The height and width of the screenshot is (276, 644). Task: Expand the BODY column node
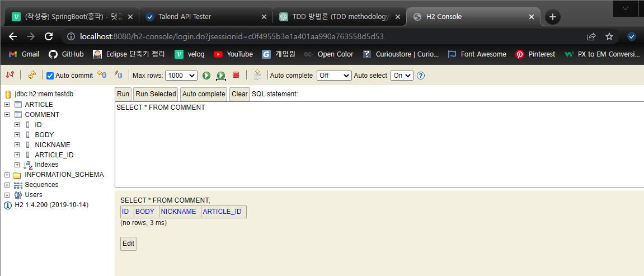click(17, 135)
